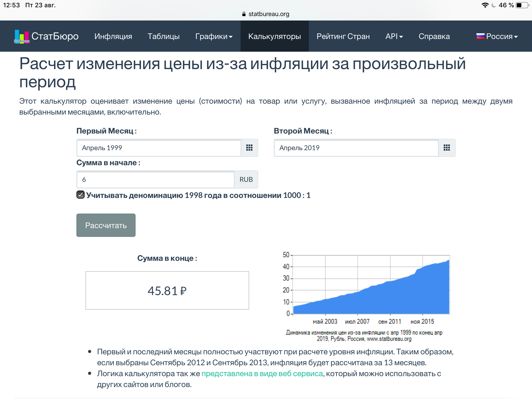Click the СтатБюро brand name
Viewport: 532px width, 399px height.
point(55,36)
